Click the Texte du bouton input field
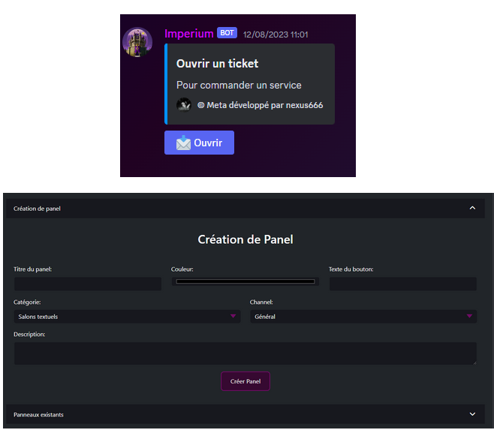This screenshot has width=494, height=448. pyautogui.click(x=403, y=284)
